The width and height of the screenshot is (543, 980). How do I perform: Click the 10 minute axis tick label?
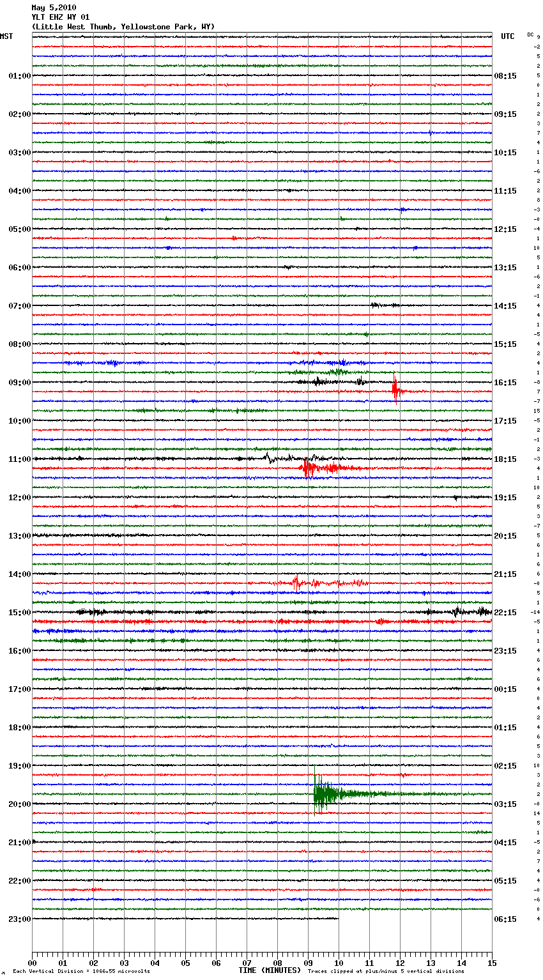tap(339, 963)
